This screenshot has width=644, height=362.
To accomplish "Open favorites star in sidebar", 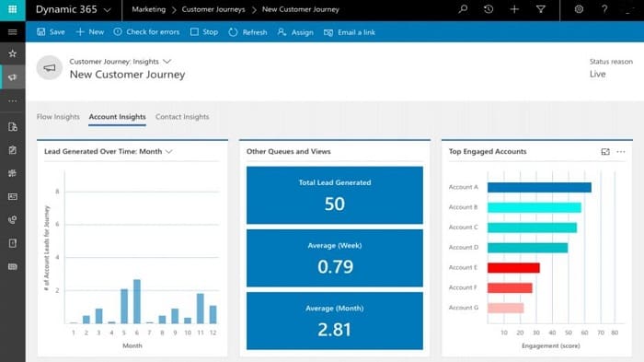I will click(x=12, y=53).
